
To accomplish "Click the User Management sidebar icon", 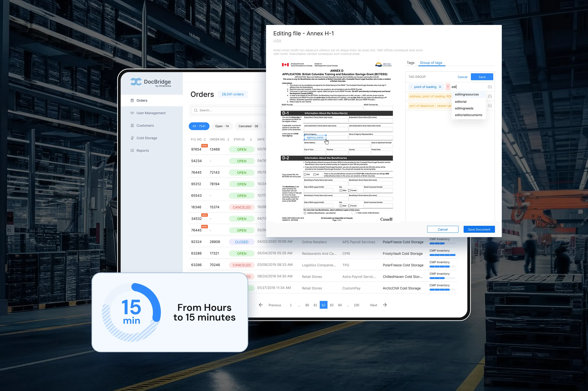I will 132,113.
